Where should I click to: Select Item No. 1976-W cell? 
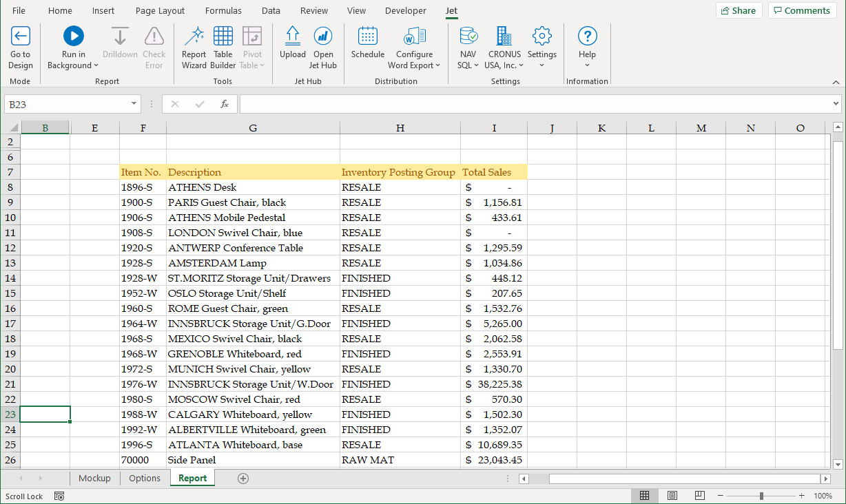[x=143, y=384]
